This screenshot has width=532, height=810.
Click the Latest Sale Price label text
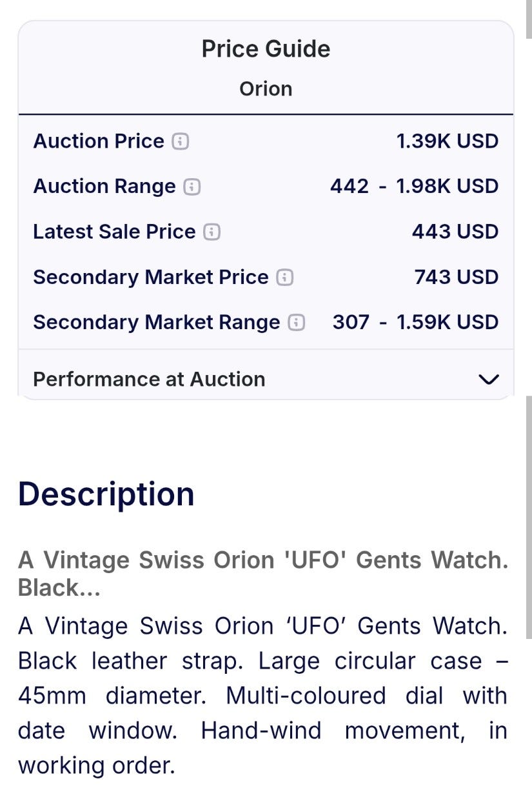[x=114, y=232]
